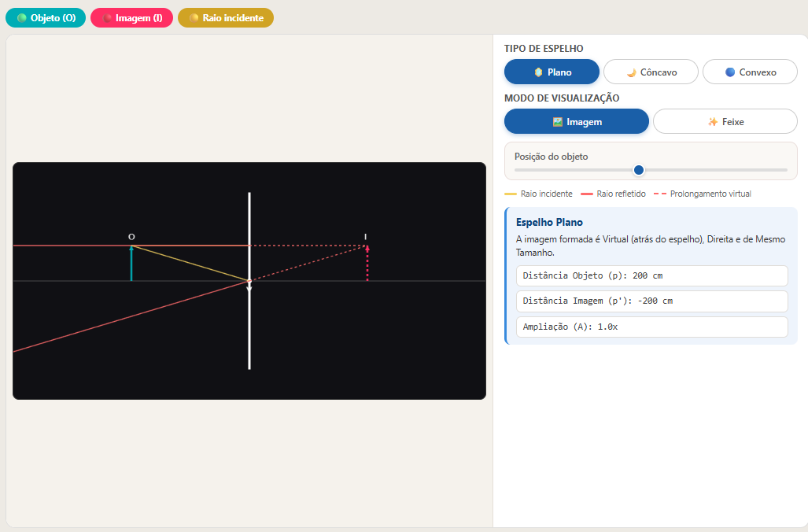Image resolution: width=808 pixels, height=532 pixels.
Task: Click the Objeto (O) legend pill
Action: click(46, 17)
